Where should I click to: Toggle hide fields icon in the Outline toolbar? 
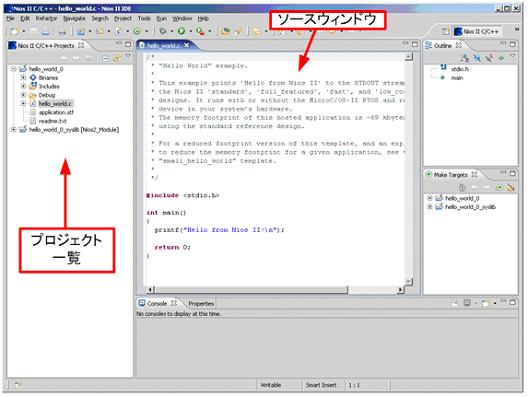477,58
